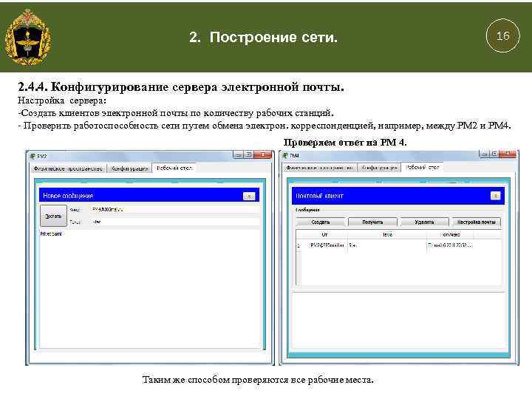Viewport: 532px width, 399px height.
Task: Switch to Конфигурация tab in PM2 window
Action: (x=129, y=168)
